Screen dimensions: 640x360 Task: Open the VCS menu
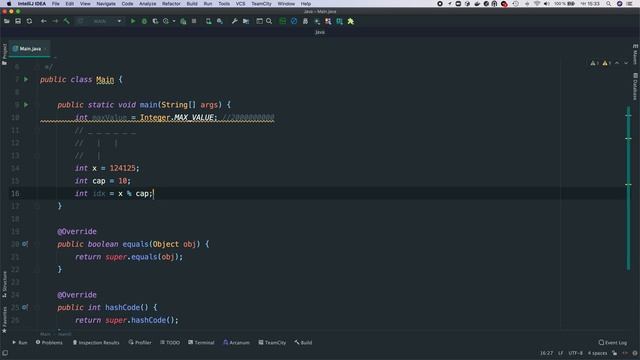pyautogui.click(x=241, y=4)
